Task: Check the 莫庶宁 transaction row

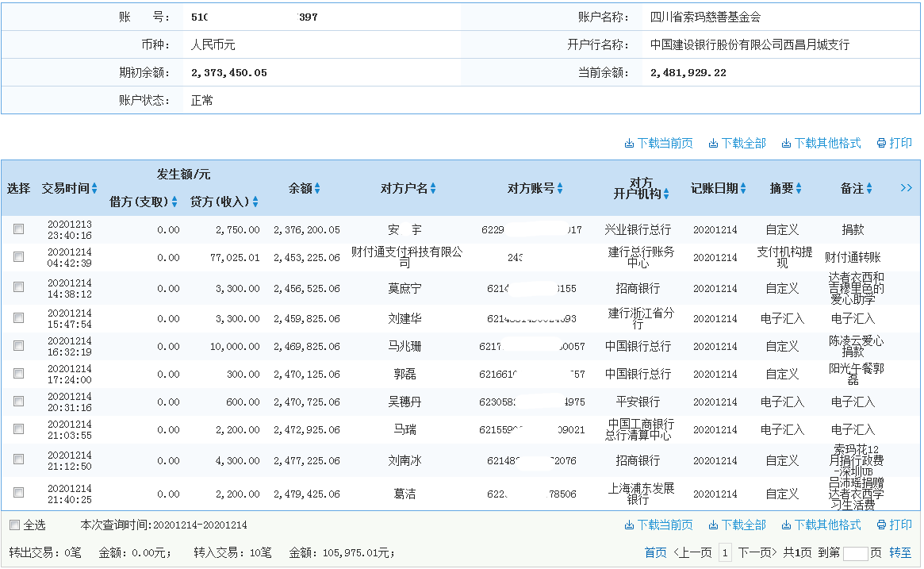Action: (x=19, y=287)
